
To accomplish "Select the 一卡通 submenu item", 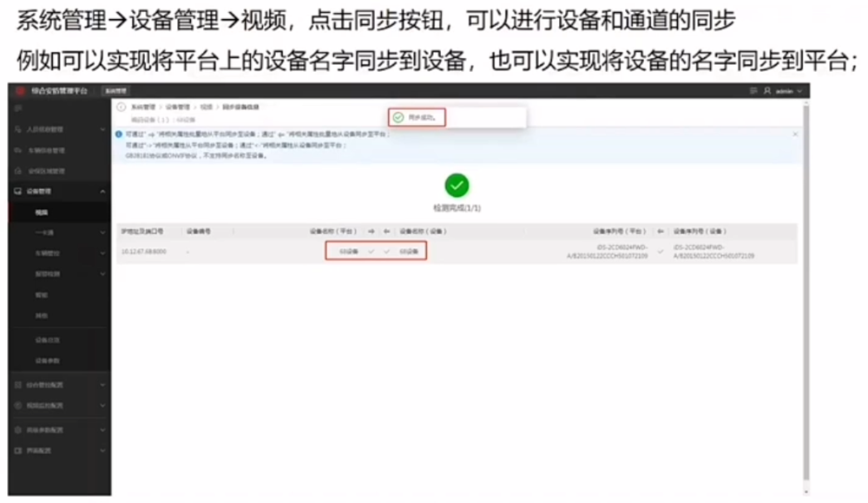I will (x=44, y=233).
